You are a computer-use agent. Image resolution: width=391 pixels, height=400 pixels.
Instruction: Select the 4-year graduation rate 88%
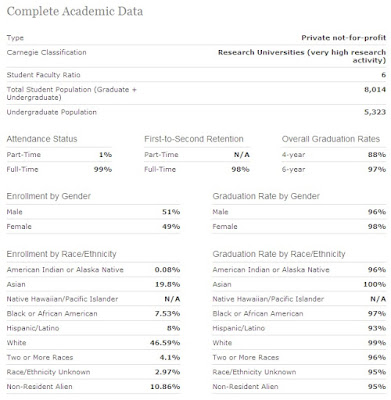[377, 155]
